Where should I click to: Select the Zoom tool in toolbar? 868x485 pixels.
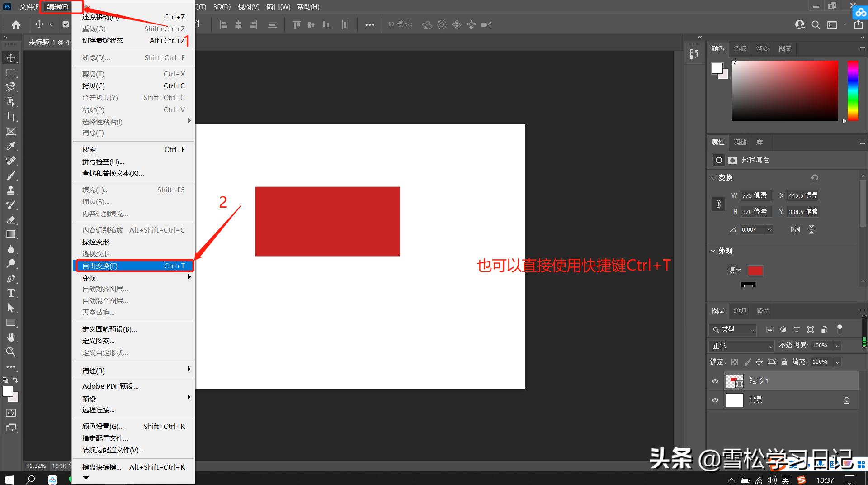tap(11, 352)
